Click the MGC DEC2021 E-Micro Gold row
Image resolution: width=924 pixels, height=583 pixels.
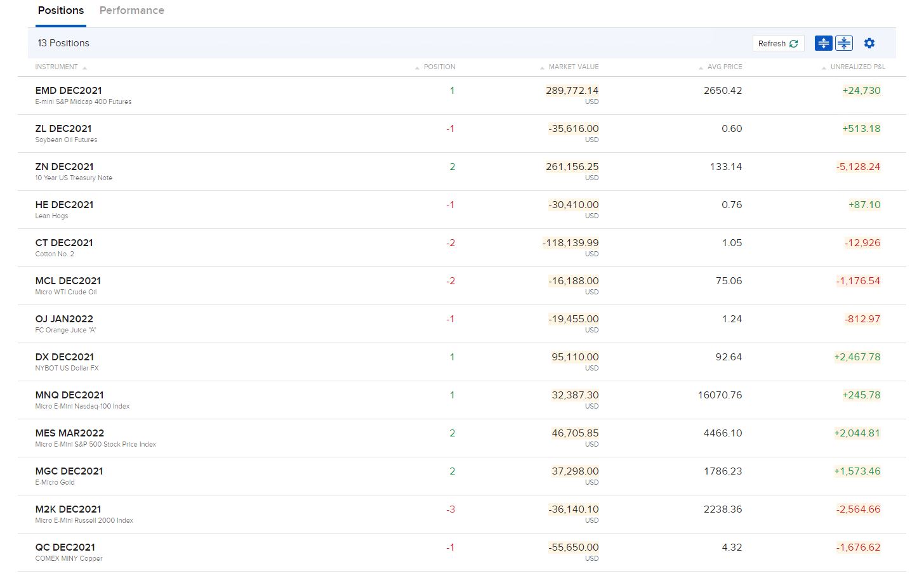coord(69,471)
